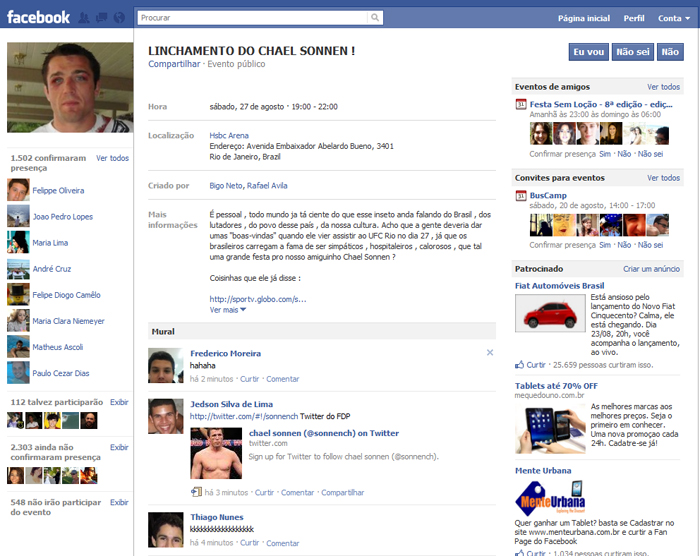Open Felippe Oliveira's profile
The image size is (700, 556).
click(x=58, y=190)
